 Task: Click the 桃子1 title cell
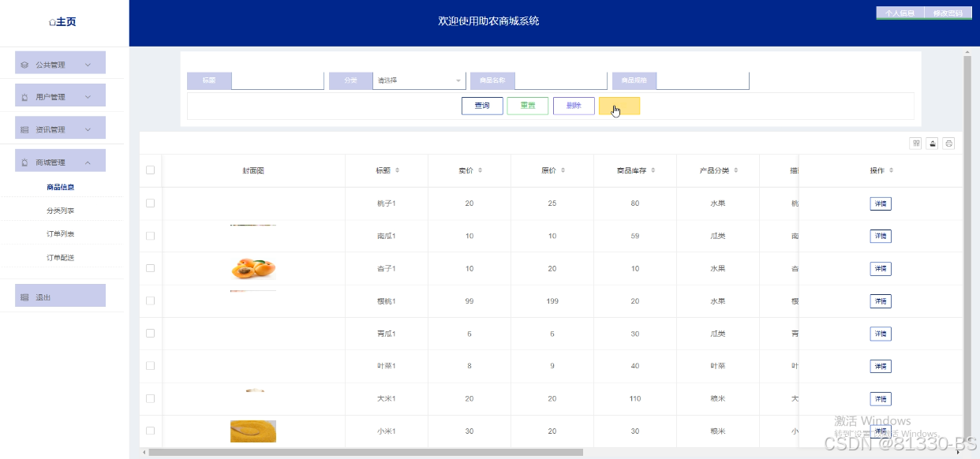click(387, 203)
